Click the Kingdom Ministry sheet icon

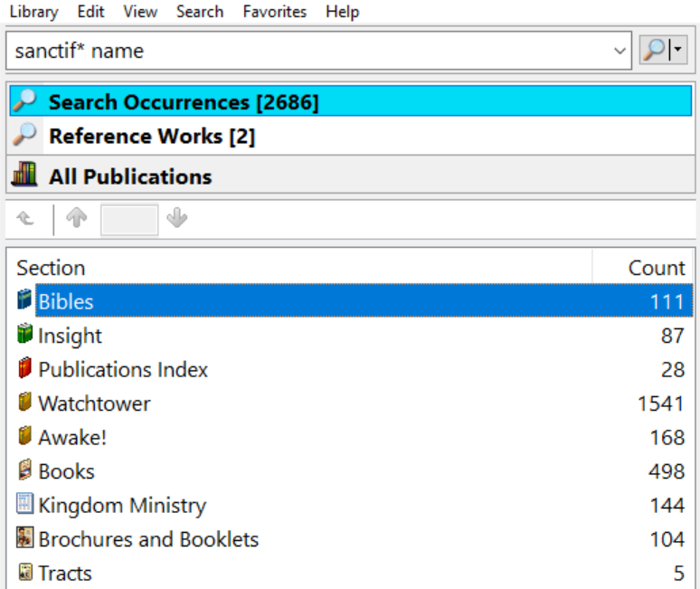[x=25, y=503]
